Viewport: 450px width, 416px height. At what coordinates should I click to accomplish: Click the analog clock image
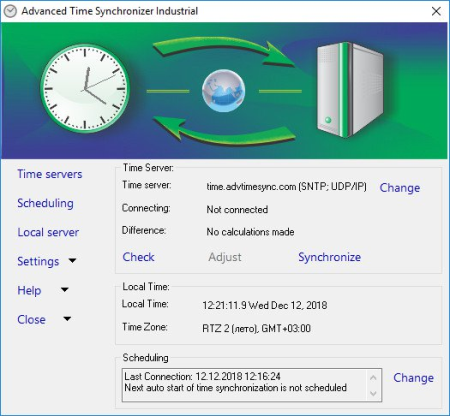pyautogui.click(x=85, y=89)
